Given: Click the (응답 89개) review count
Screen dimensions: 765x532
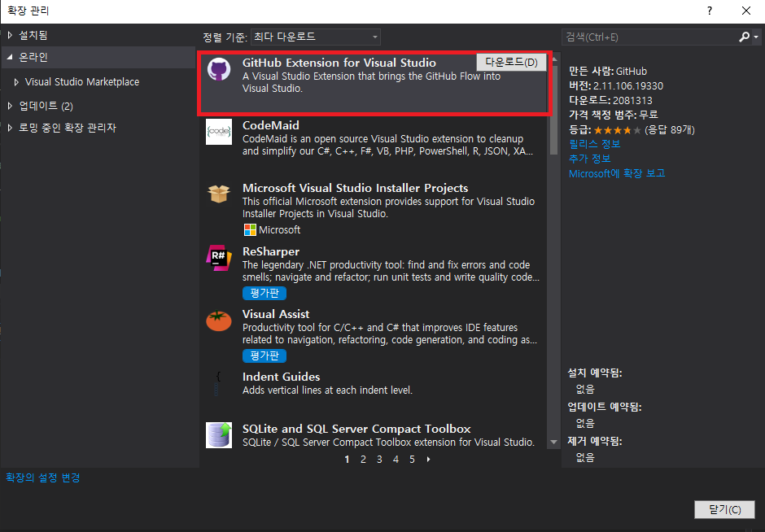Looking at the screenshot, I should click(669, 129).
